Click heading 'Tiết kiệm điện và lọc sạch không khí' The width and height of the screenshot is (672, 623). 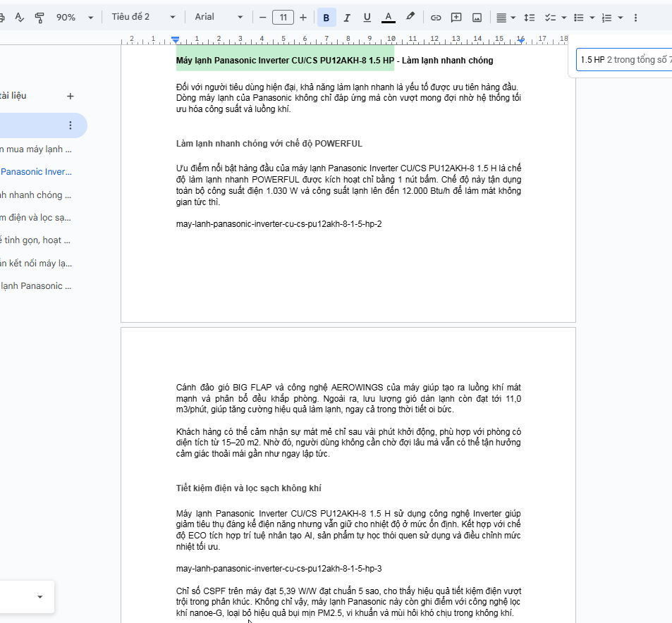[249, 488]
